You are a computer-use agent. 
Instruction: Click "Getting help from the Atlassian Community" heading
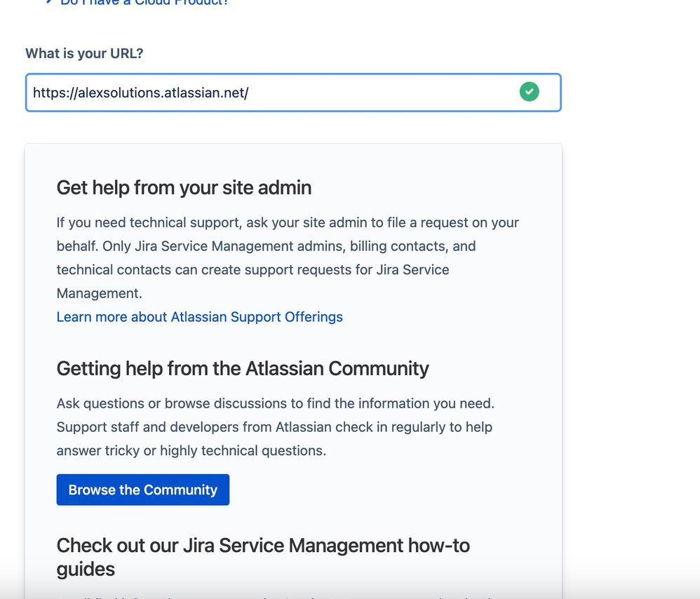click(243, 369)
